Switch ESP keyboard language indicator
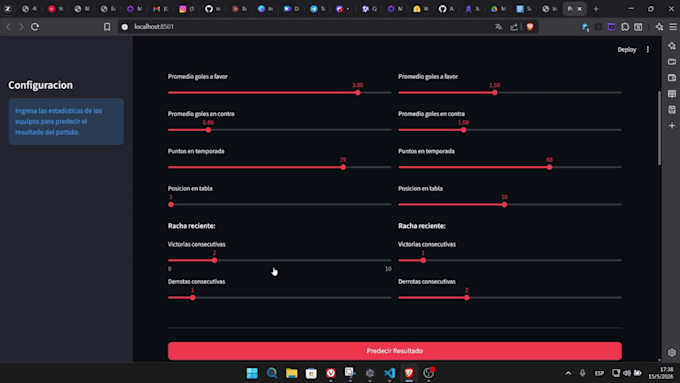 pos(599,373)
